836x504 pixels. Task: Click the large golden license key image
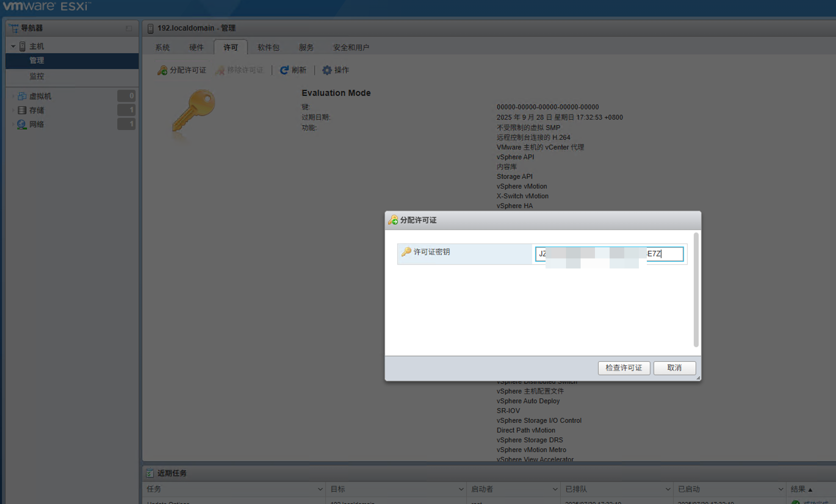point(194,110)
